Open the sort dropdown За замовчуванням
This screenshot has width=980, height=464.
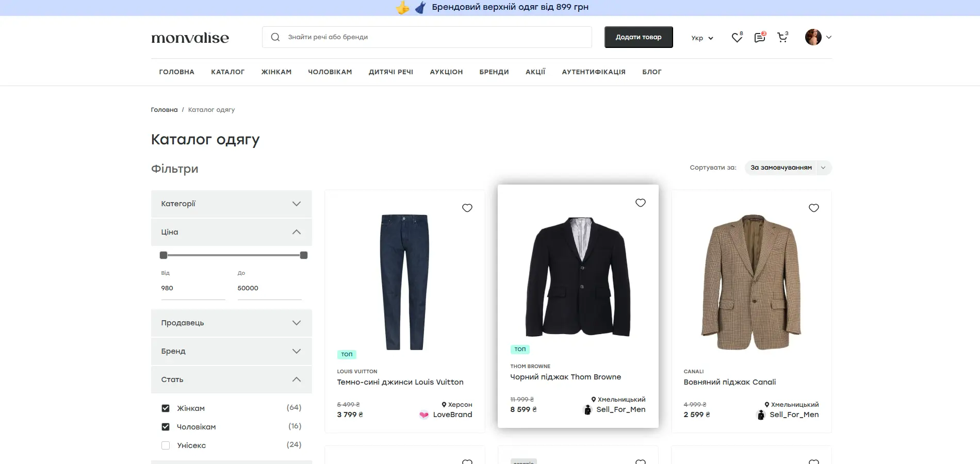coord(788,168)
